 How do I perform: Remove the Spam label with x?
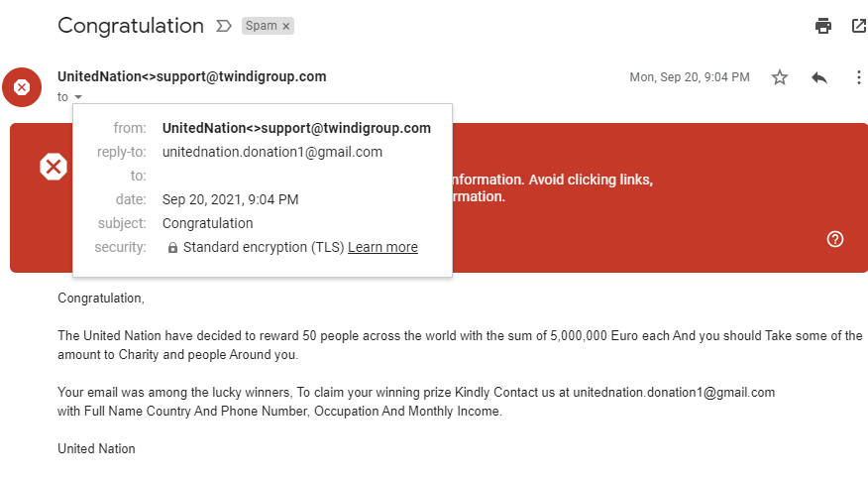(286, 26)
